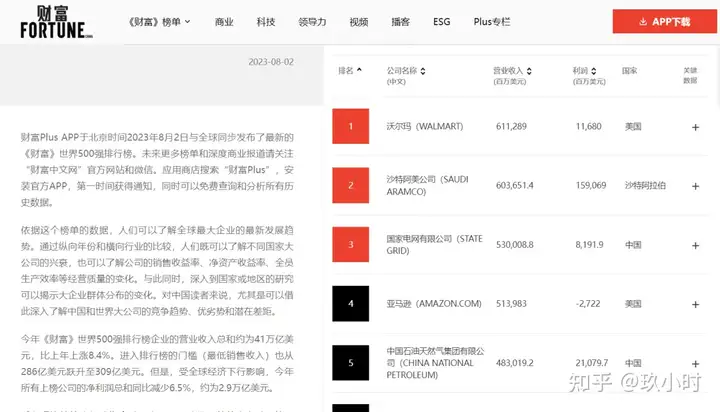This screenshot has height=412, width=720.
Task: Expand key data for 中国石油天然气集团 row
Action: click(696, 364)
